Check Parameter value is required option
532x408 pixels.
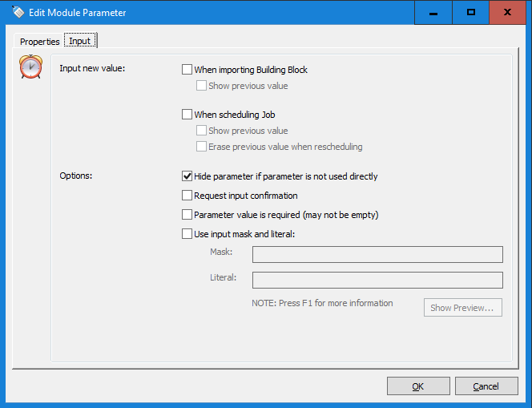187,215
